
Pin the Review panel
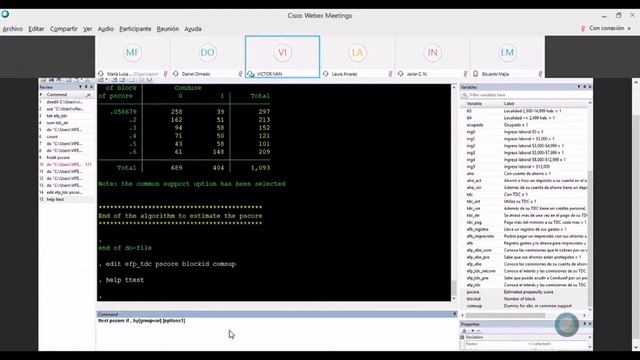coord(86,87)
